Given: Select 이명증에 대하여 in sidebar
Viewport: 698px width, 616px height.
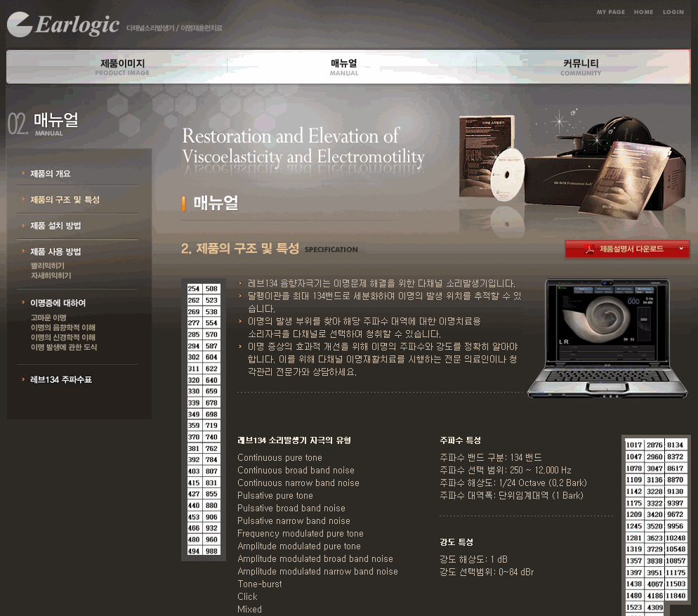Looking at the screenshot, I should pyautogui.click(x=58, y=303).
